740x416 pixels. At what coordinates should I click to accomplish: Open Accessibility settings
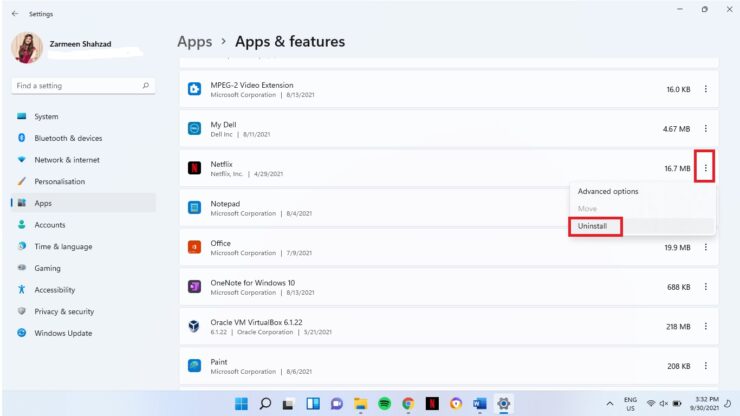coord(83,289)
